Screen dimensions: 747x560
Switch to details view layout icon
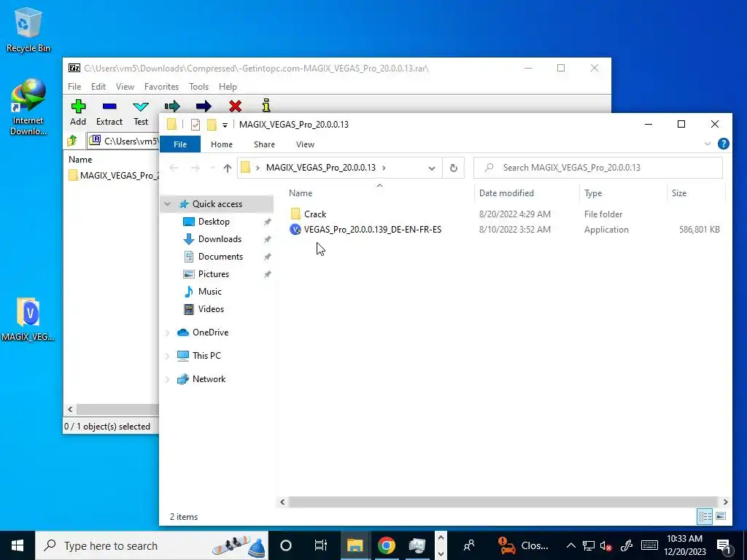[705, 517]
